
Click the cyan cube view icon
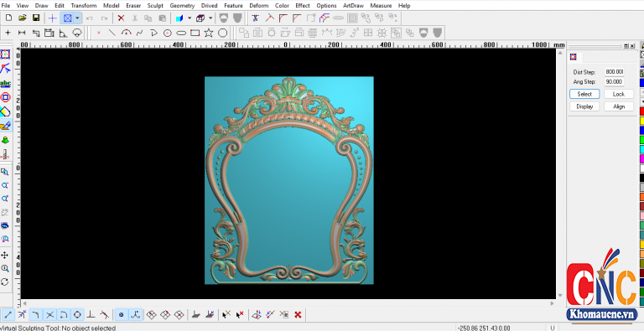179,18
